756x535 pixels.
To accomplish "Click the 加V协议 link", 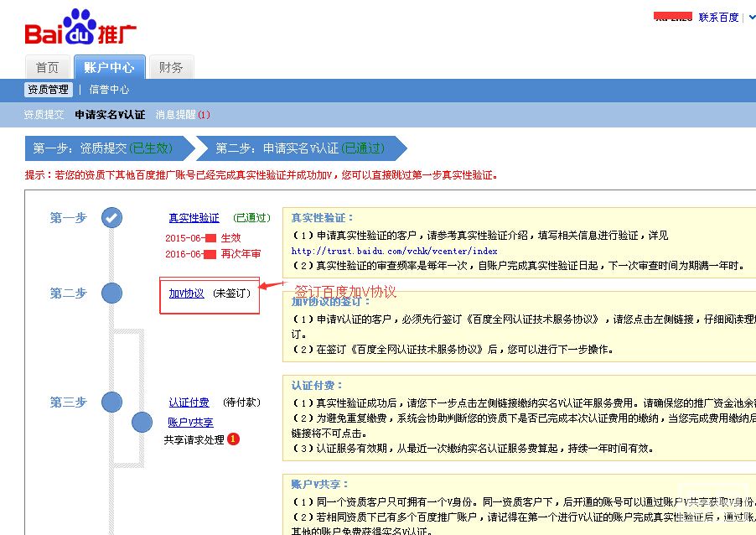I will point(186,293).
